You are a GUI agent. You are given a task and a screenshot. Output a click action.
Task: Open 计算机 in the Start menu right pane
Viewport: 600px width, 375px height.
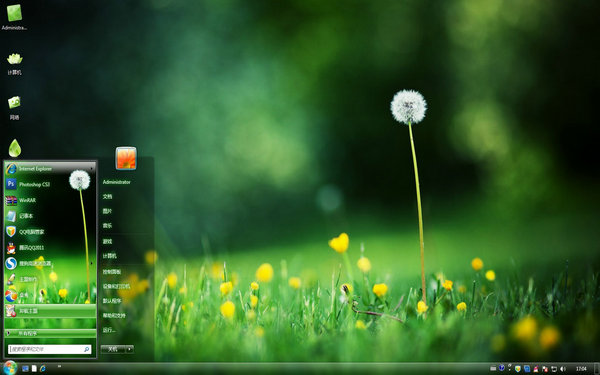pos(109,256)
